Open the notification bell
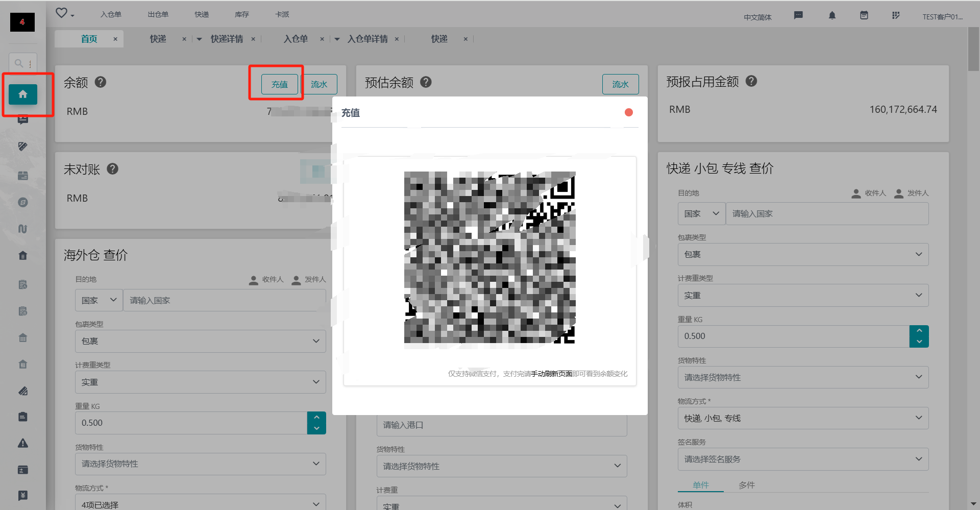Image resolution: width=980 pixels, height=510 pixels. coord(832,15)
